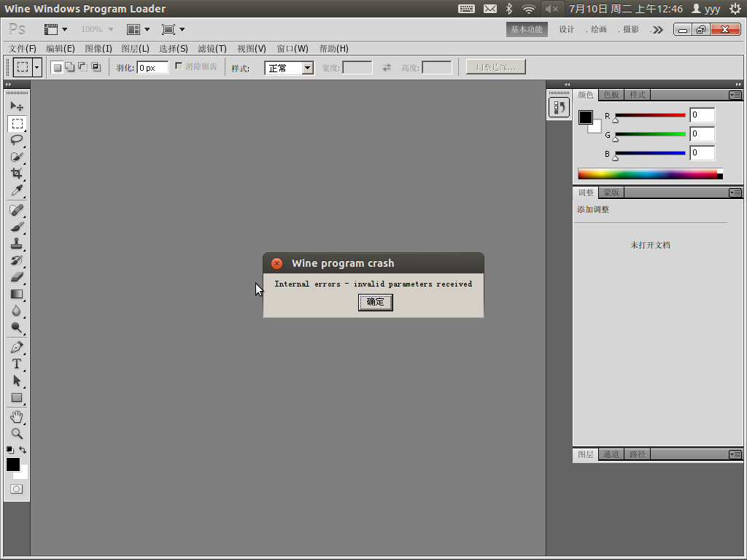Click the red R slider track
This screenshot has height=560, width=747.
click(x=650, y=115)
